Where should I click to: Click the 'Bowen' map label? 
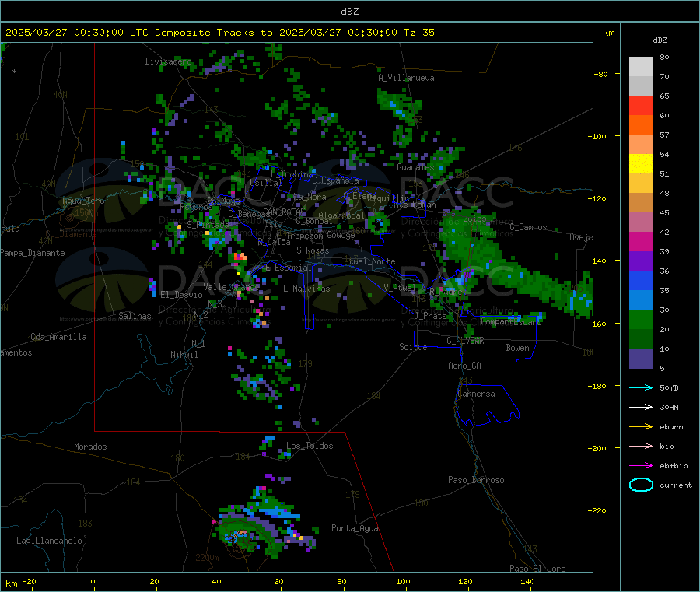(x=517, y=347)
